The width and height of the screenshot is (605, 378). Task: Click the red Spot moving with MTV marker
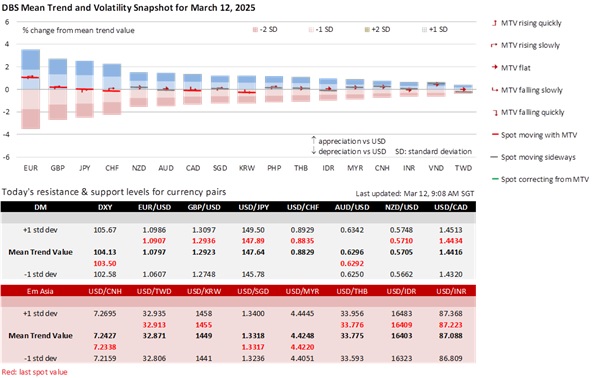[495, 135]
